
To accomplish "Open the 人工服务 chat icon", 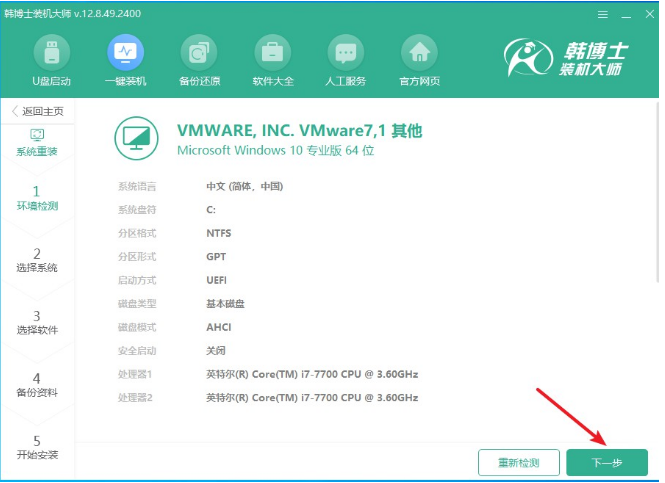I will pyautogui.click(x=346, y=53).
